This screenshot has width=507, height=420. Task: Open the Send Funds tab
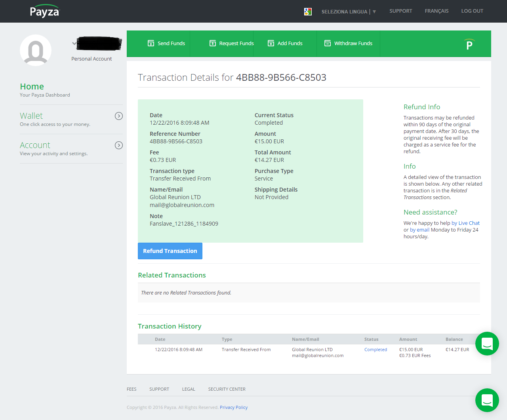pyautogui.click(x=166, y=43)
